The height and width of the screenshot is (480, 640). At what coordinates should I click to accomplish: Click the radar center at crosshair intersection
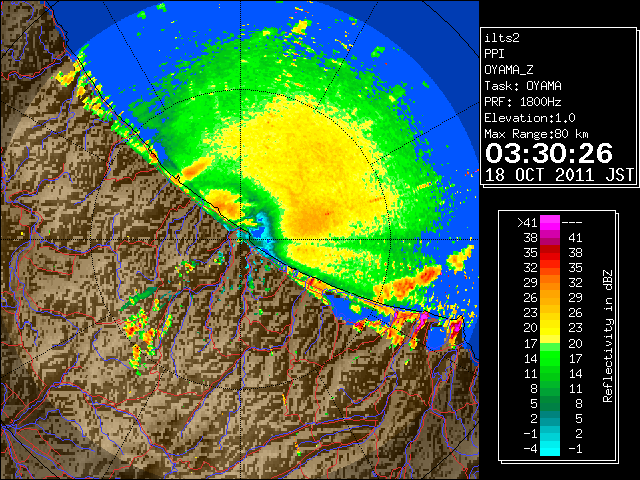tap(240, 239)
